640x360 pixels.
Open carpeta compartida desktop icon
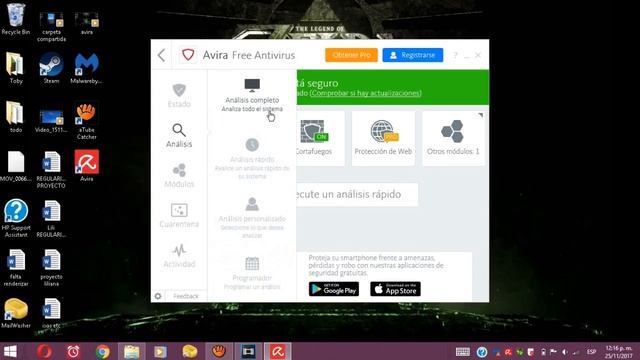pos(51,26)
